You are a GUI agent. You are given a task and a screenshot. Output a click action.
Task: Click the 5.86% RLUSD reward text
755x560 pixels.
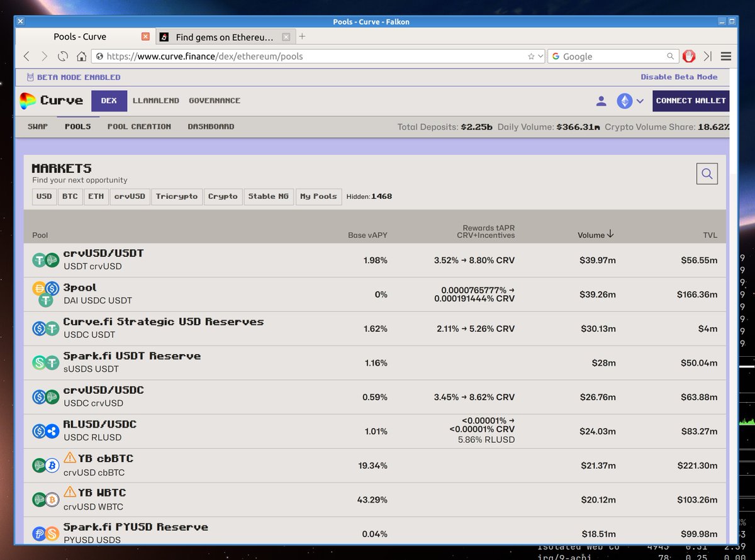[486, 439]
